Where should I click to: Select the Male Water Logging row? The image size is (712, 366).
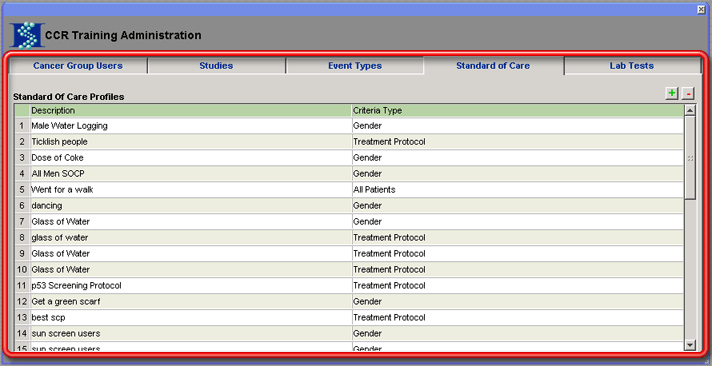[349, 126]
